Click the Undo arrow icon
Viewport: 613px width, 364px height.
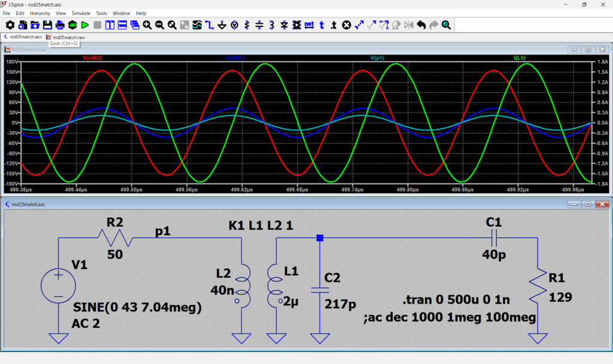pyautogui.click(x=421, y=25)
